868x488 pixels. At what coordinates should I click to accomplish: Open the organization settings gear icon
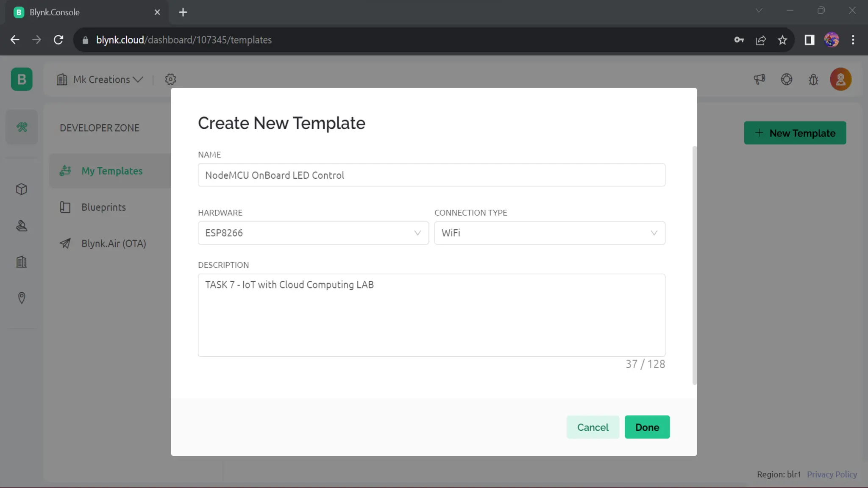pyautogui.click(x=170, y=79)
